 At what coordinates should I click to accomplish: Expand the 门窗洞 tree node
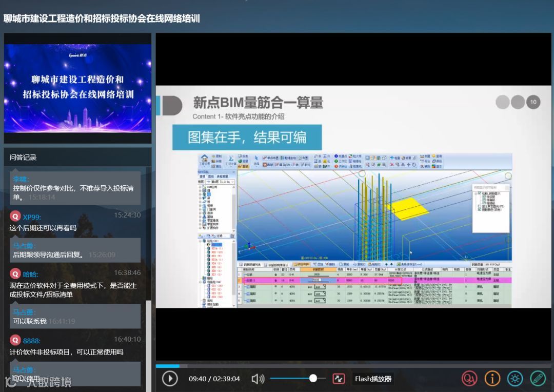(200, 209)
